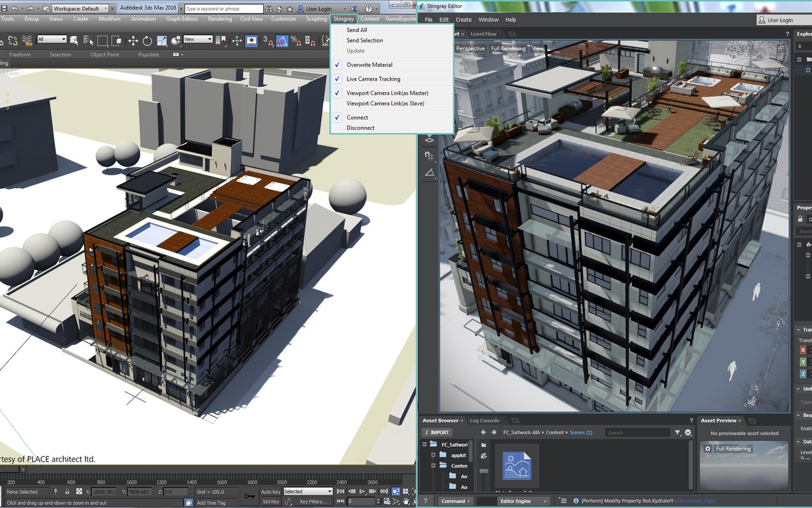This screenshot has width=812, height=508.
Task: Switch to the Log Console tab
Action: click(x=485, y=420)
